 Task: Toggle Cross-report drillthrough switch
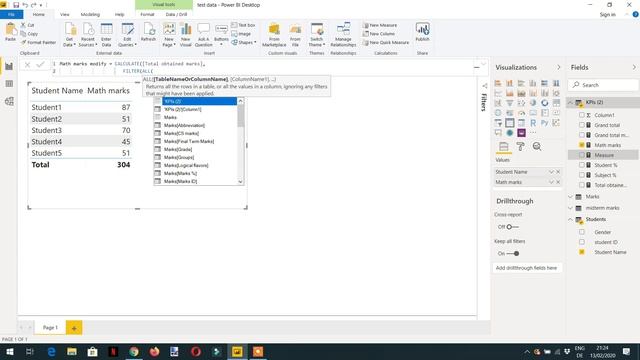[x=513, y=227]
